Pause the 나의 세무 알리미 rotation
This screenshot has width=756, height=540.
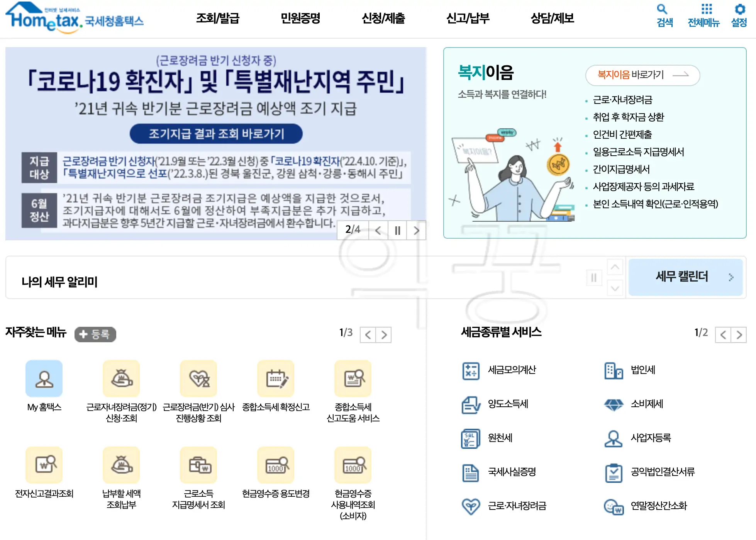[x=593, y=278]
